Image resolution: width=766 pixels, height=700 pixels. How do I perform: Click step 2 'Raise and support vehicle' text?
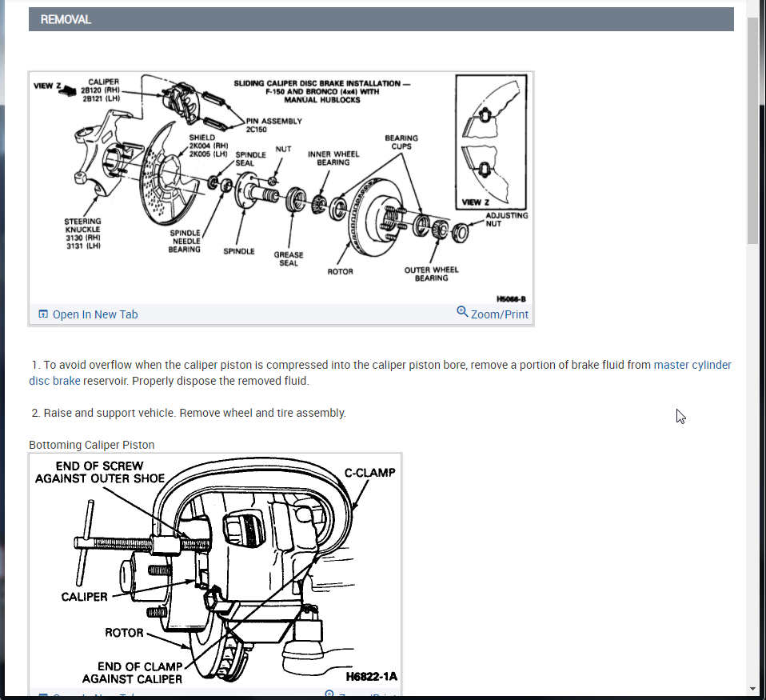189,413
